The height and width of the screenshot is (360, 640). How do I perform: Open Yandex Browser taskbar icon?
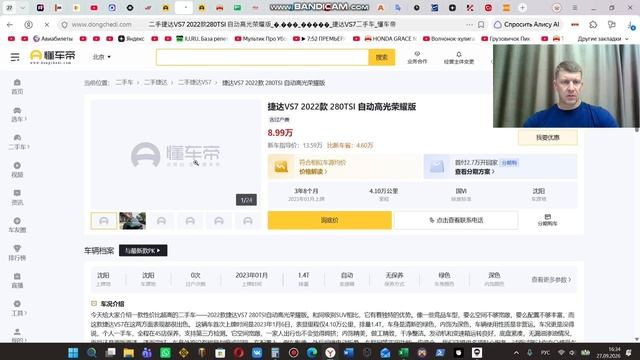[x=331, y=353]
